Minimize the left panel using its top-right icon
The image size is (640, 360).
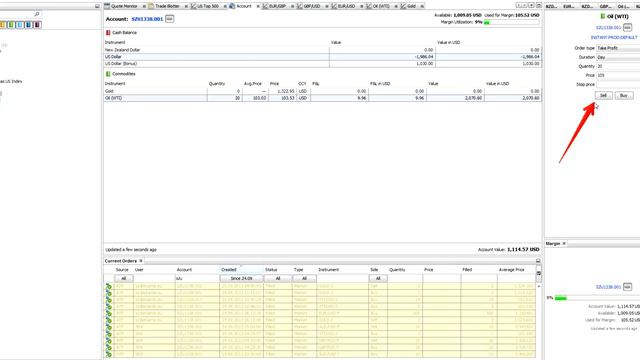click(97, 6)
